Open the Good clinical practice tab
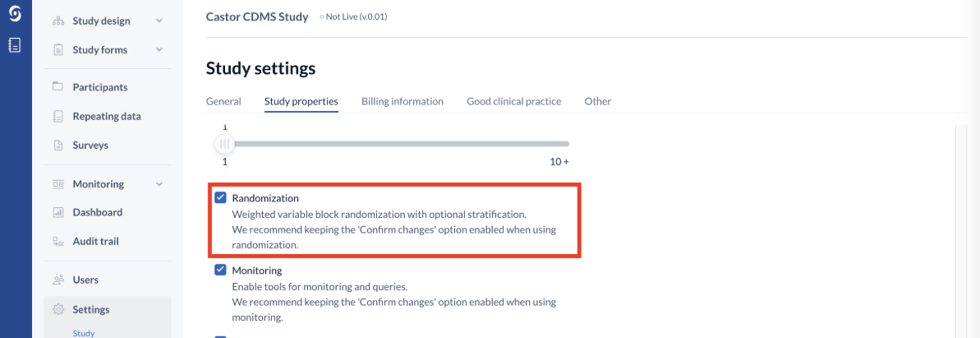 513,101
